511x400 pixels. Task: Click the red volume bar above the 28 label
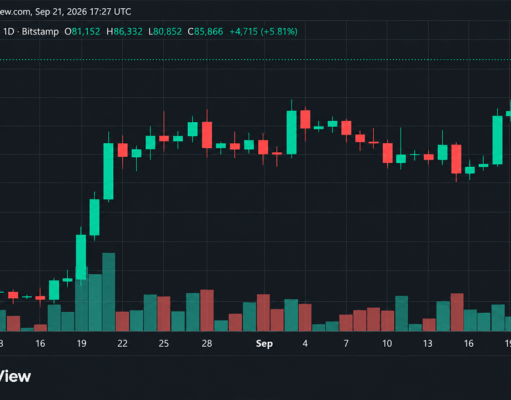207,310
